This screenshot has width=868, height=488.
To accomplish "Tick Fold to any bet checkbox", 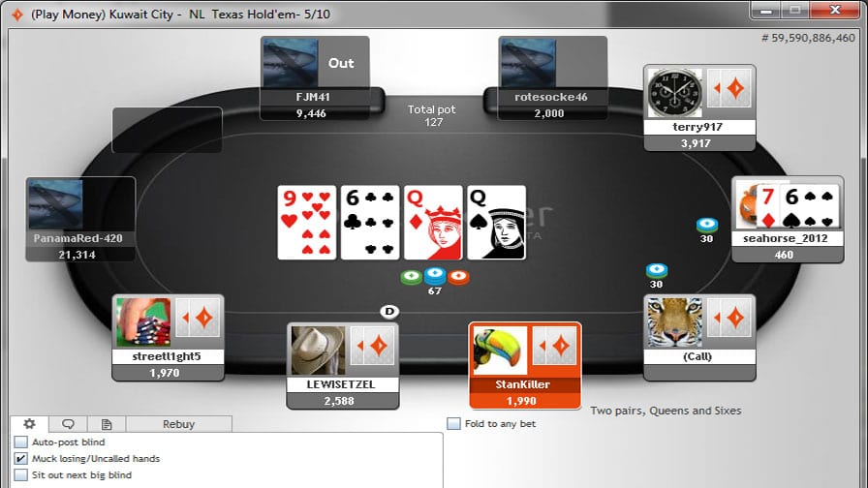I will click(453, 424).
